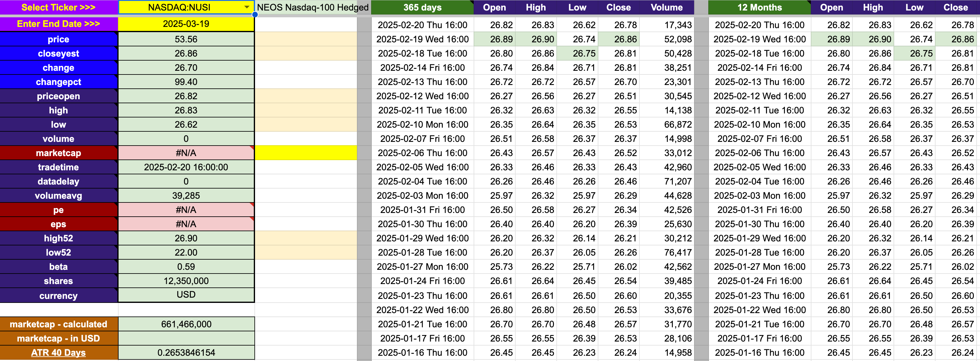
Task: Click the NEOS Nasdaq-100 Hedged name cell
Action: 312,7
